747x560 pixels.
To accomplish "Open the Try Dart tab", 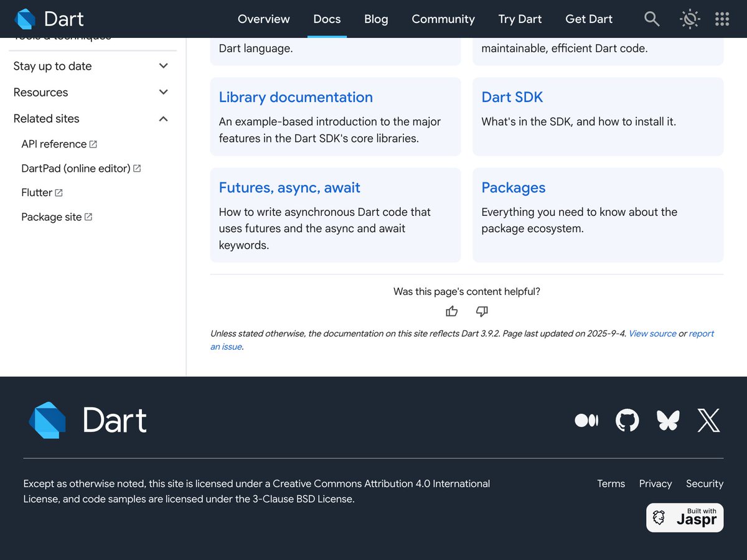I will pyautogui.click(x=520, y=19).
